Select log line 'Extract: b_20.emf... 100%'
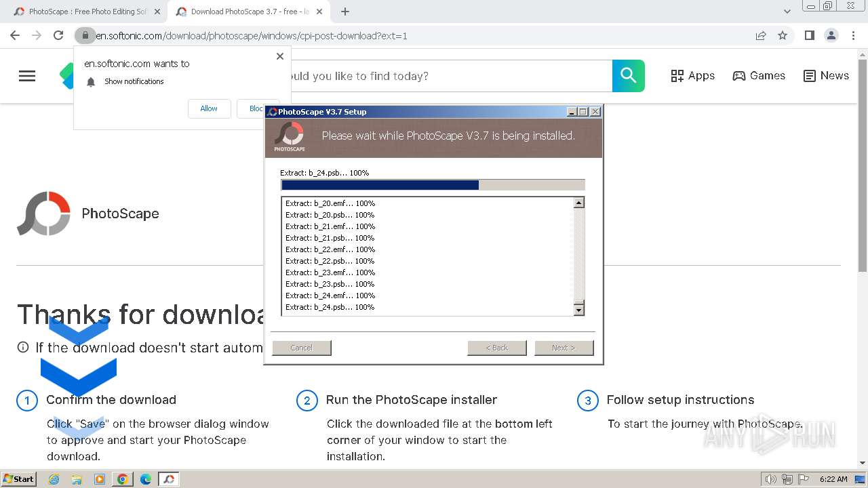 [x=330, y=203]
